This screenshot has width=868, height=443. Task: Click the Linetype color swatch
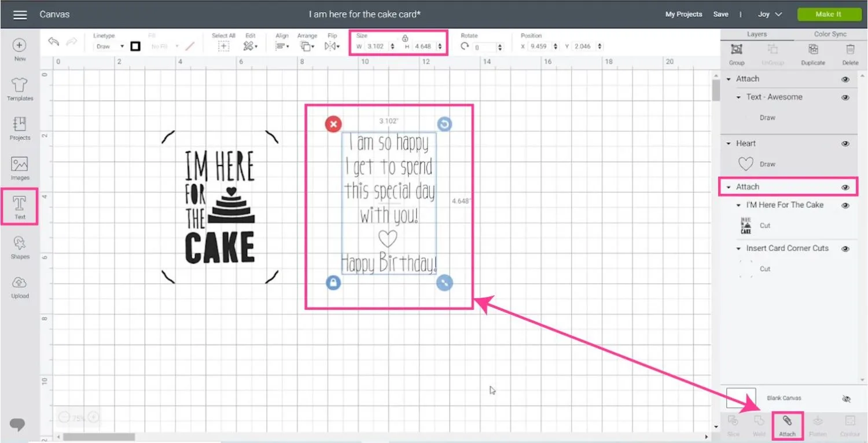[135, 46]
